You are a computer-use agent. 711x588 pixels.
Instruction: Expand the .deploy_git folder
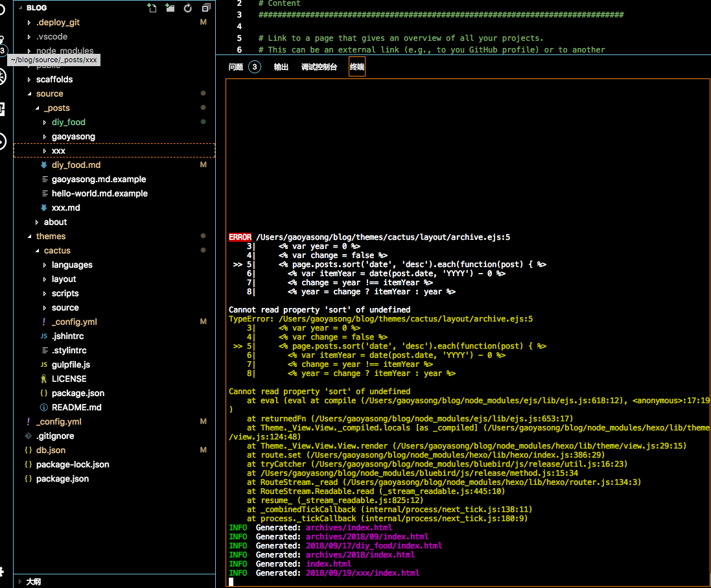pyautogui.click(x=29, y=22)
